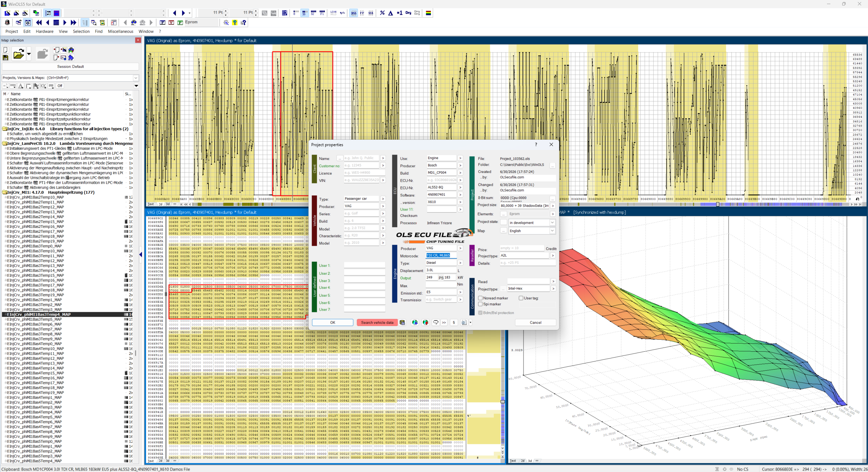Click the envelope with globe icon
Viewport: 868px width, 472px height.
pos(63,58)
